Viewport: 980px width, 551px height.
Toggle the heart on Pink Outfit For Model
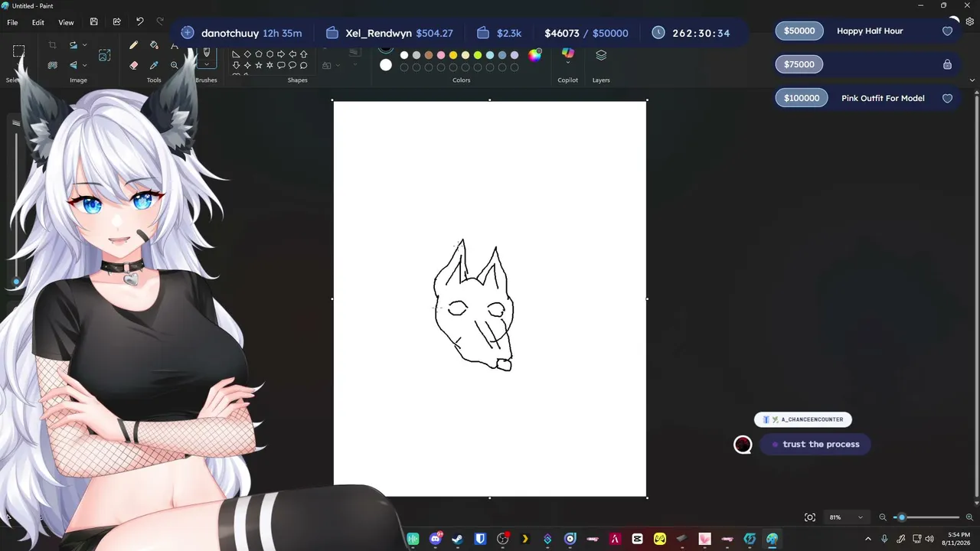(x=947, y=98)
